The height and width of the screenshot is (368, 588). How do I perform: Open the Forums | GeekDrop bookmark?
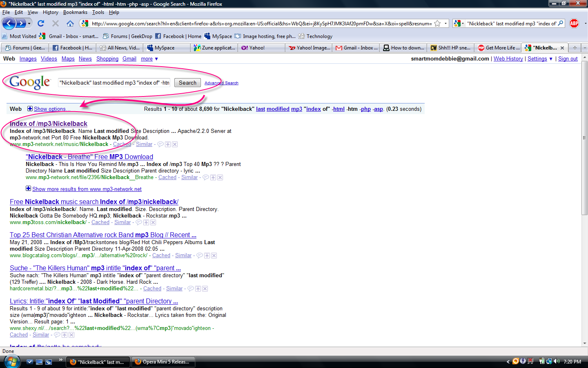[127, 36]
